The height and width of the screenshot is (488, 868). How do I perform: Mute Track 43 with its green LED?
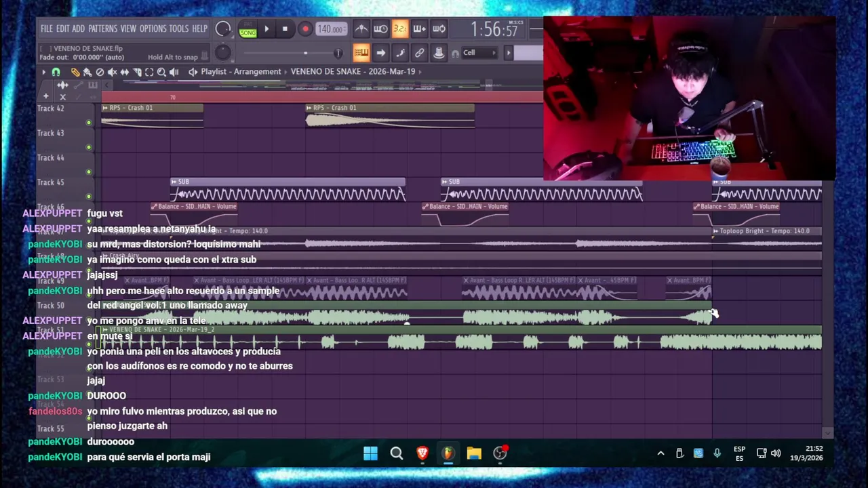click(88, 147)
